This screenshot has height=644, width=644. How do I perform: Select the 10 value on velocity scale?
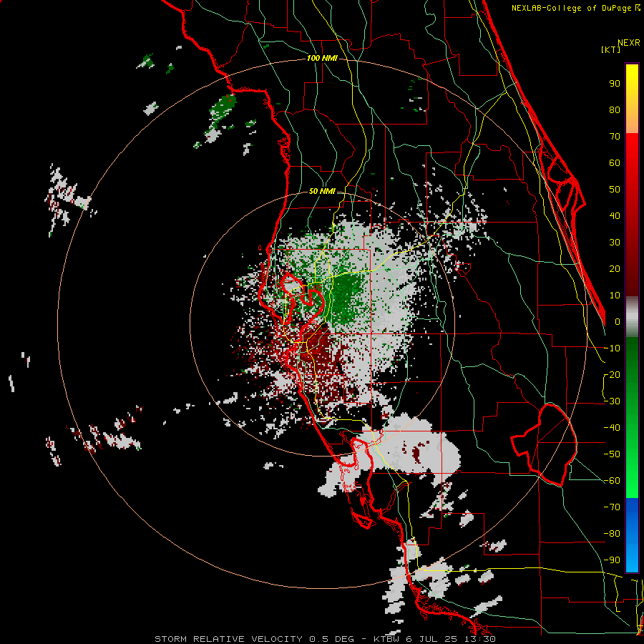(615, 296)
